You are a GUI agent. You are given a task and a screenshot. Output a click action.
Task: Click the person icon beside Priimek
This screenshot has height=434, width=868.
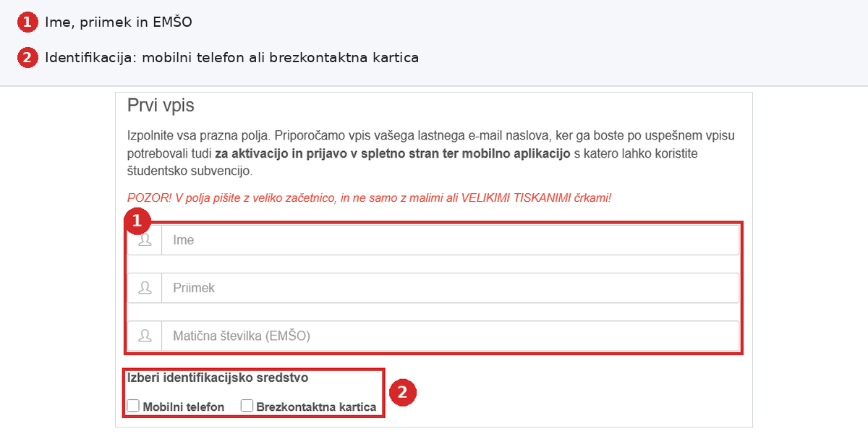(x=145, y=288)
